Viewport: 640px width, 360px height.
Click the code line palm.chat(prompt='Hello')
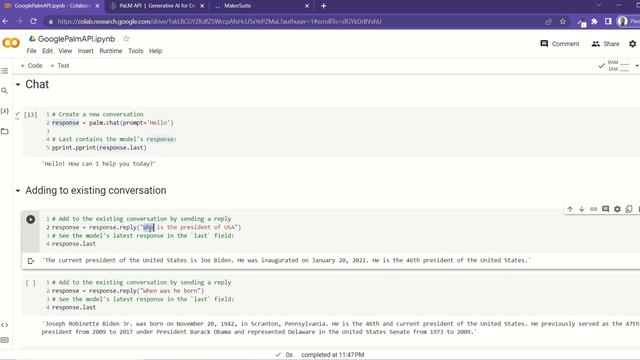(x=113, y=123)
